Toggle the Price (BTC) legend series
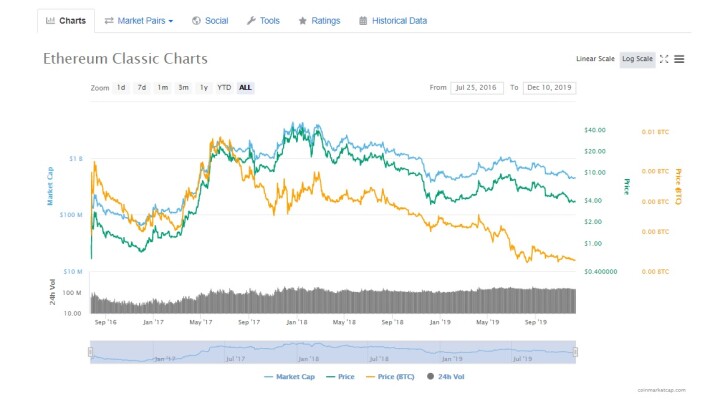The image size is (710, 406). [390, 377]
